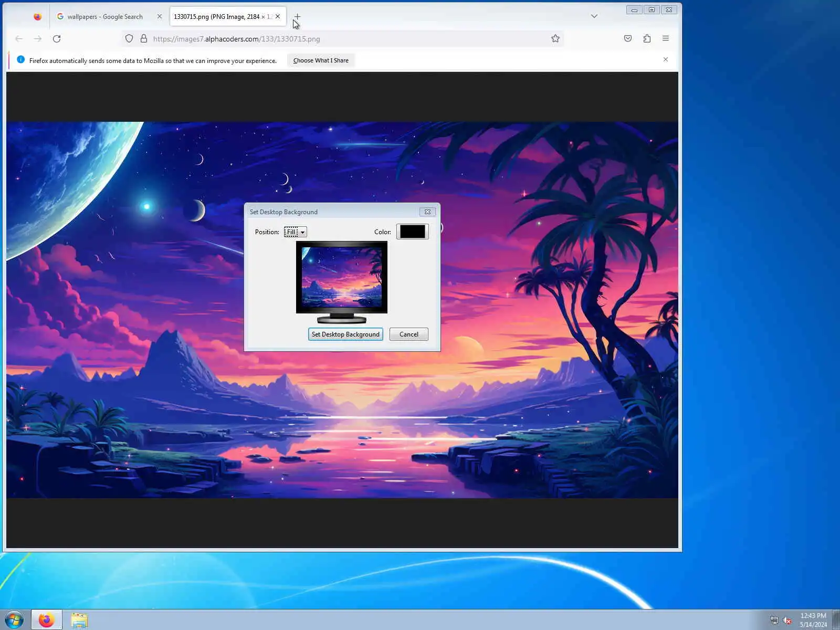The height and width of the screenshot is (630, 840).
Task: Close the Firefox window
Action: pyautogui.click(x=669, y=10)
